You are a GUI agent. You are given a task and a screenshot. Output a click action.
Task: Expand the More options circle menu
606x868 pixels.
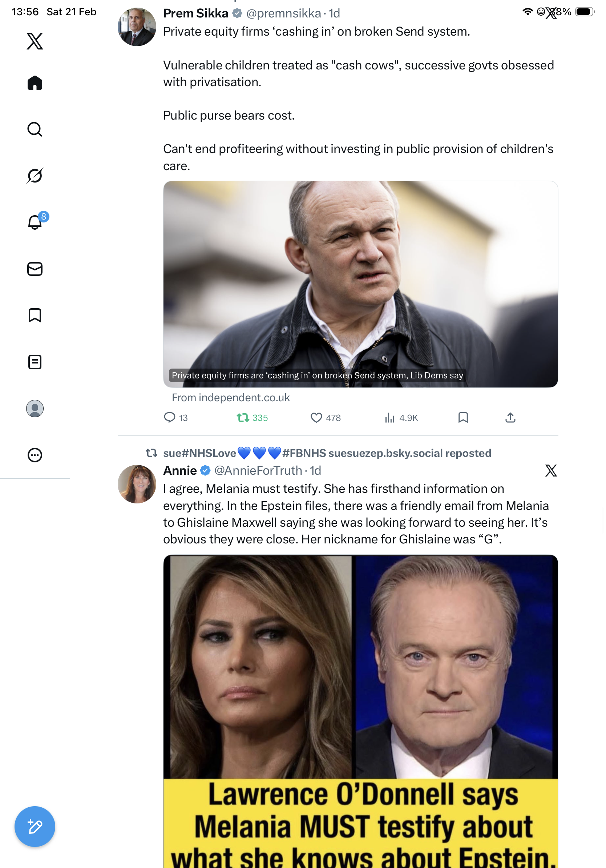(x=35, y=455)
